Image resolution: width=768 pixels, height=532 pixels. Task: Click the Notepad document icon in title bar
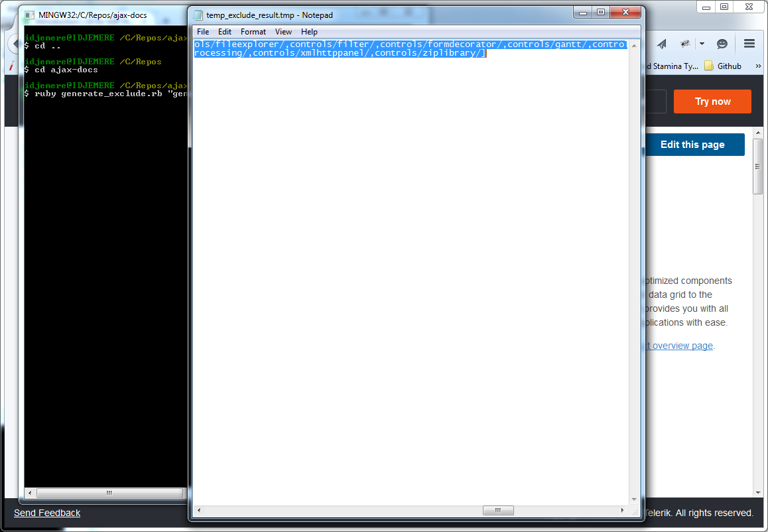[x=198, y=15]
